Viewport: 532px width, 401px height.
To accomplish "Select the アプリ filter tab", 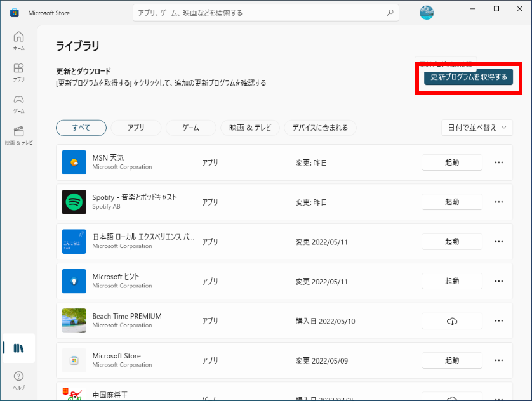I will (x=136, y=128).
